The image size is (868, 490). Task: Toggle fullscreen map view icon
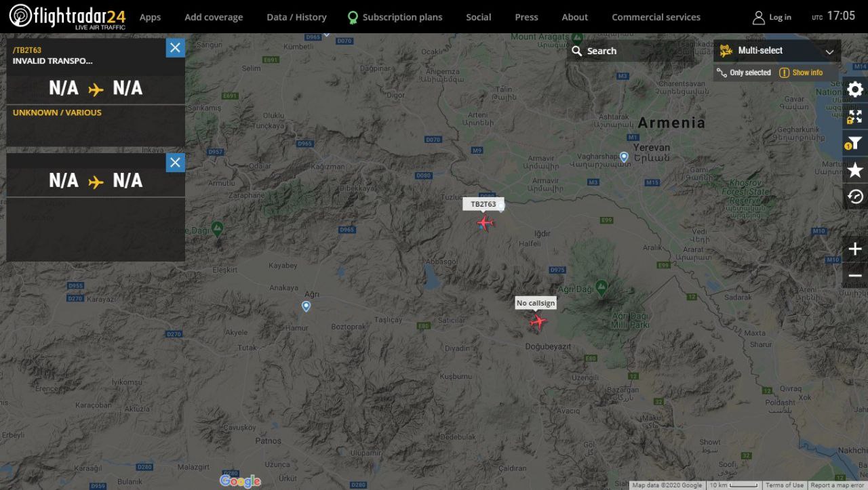coord(855,117)
